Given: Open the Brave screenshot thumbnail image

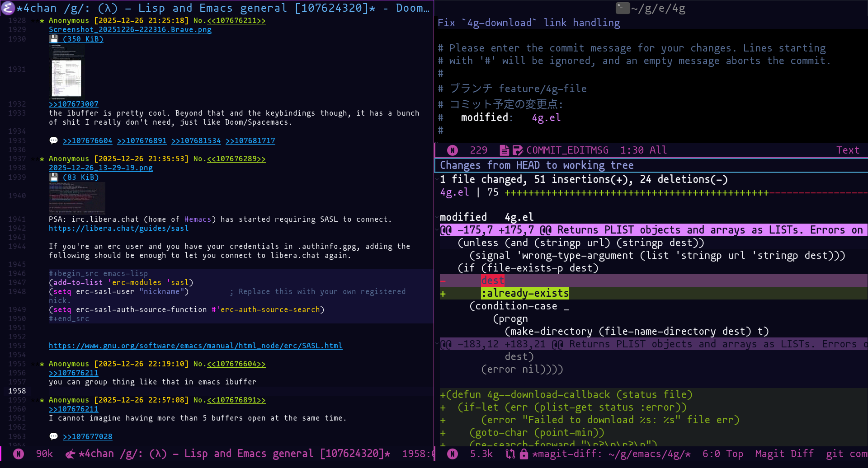Looking at the screenshot, I should click(x=66, y=71).
